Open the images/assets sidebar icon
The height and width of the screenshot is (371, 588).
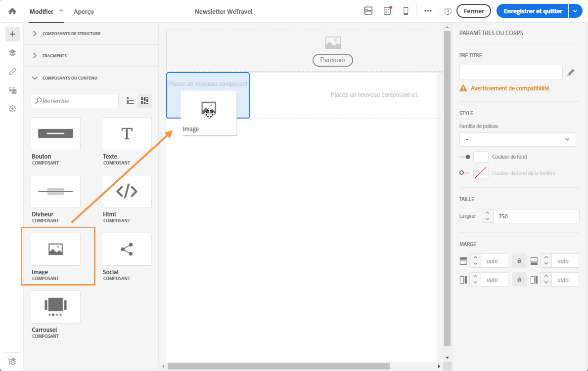pyautogui.click(x=12, y=90)
